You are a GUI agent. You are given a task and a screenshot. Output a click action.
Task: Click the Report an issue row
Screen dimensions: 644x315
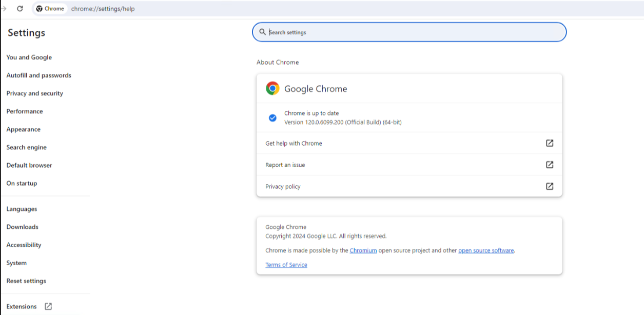[409, 165]
